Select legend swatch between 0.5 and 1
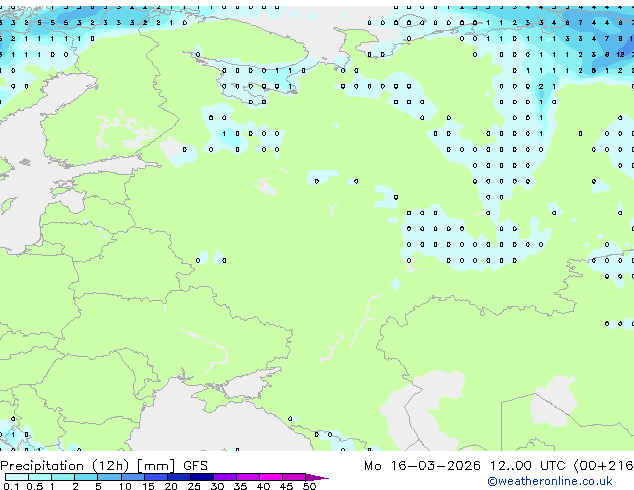This screenshot has height=490, width=634. (40, 477)
